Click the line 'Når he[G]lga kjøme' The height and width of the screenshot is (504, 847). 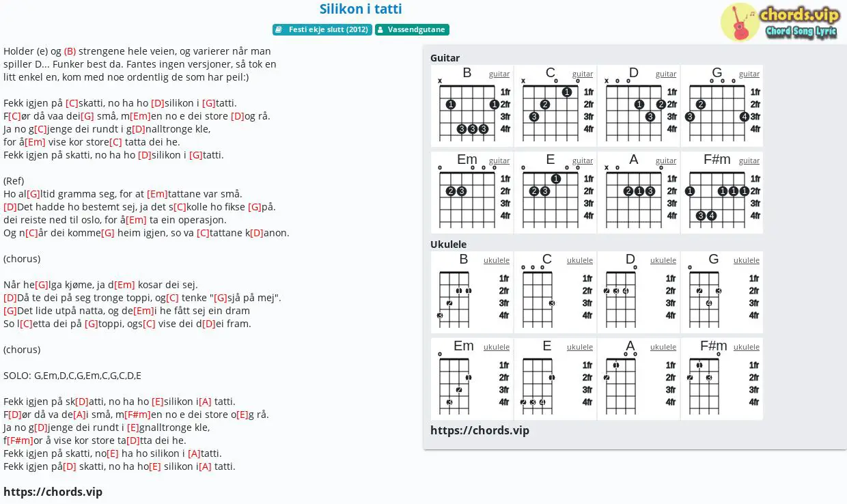click(x=100, y=285)
